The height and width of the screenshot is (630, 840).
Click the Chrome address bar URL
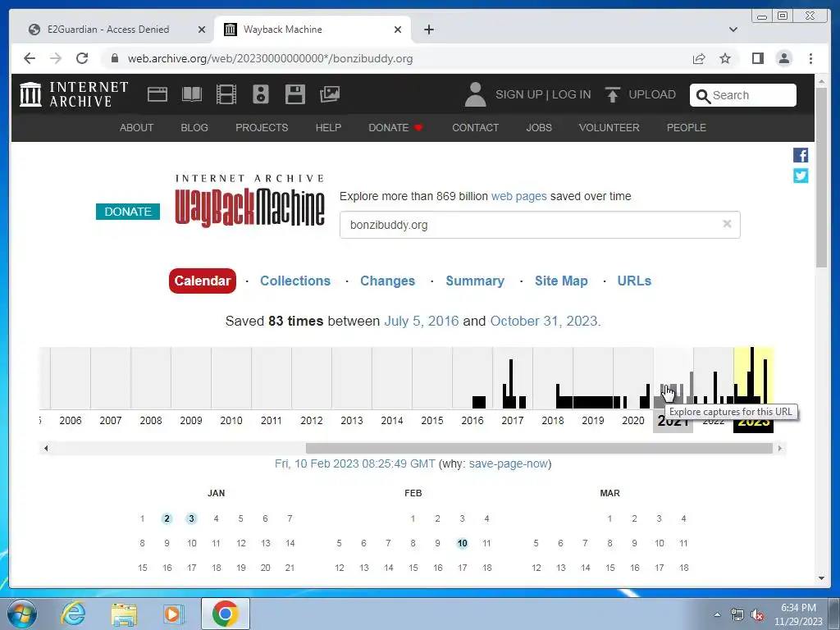click(270, 58)
